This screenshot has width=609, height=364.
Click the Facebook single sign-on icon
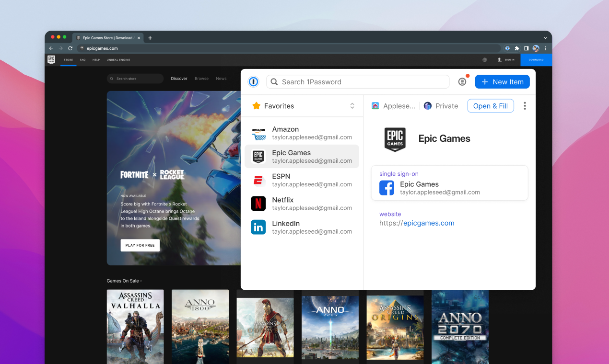pyautogui.click(x=387, y=188)
